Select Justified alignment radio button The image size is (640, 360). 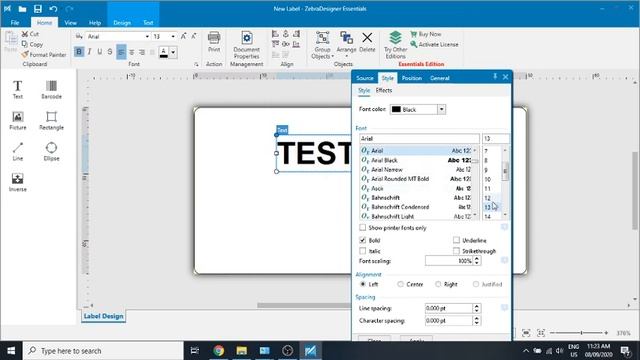(476, 284)
